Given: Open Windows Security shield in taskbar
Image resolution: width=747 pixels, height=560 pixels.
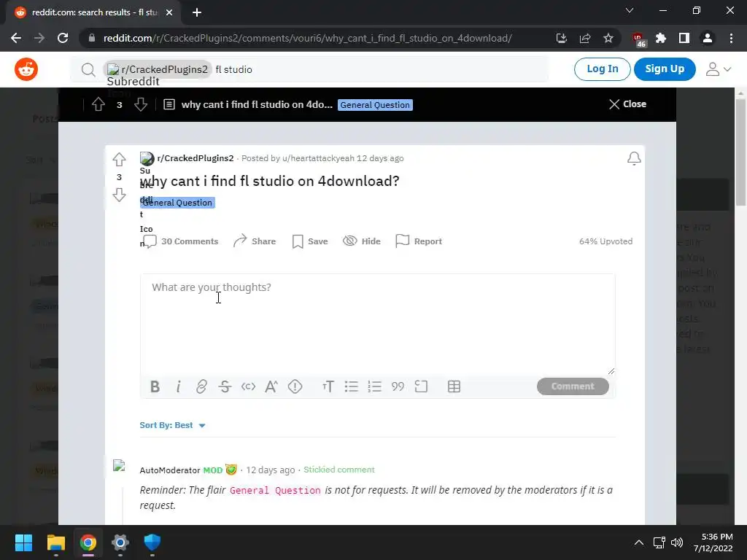Looking at the screenshot, I should coord(152,542).
